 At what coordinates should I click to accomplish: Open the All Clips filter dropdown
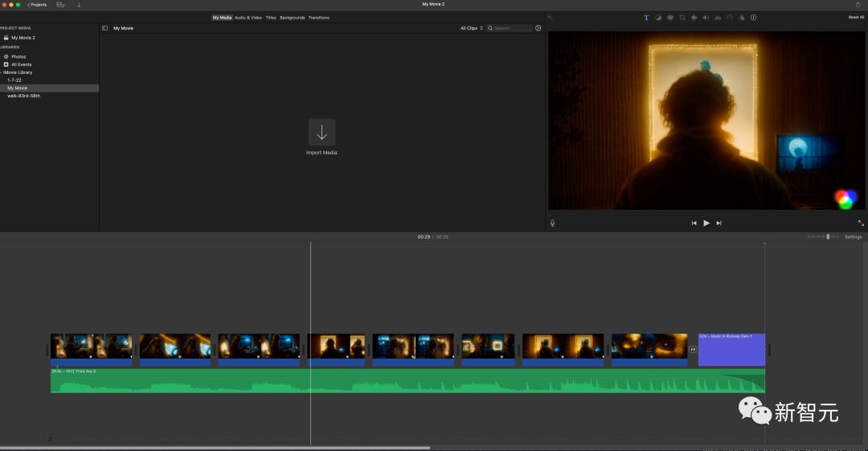(471, 28)
